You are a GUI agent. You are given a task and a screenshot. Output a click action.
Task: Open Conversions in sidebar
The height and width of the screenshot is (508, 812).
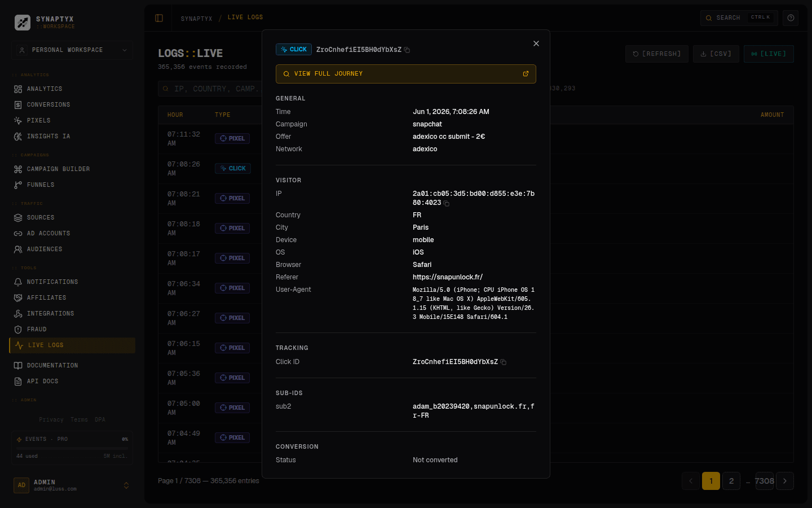pos(72,105)
